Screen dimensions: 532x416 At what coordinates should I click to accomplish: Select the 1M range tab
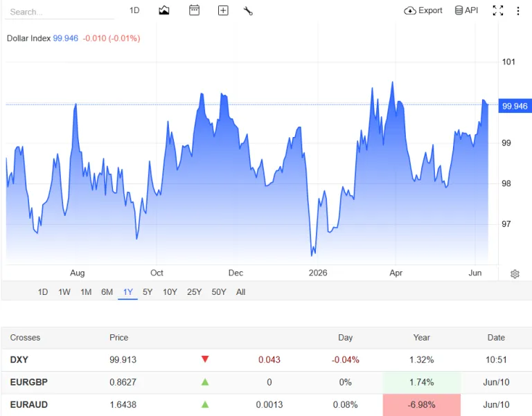[86, 292]
